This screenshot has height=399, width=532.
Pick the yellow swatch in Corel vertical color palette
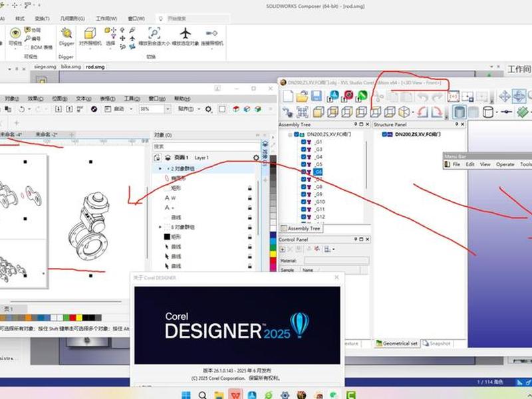(x=273, y=253)
